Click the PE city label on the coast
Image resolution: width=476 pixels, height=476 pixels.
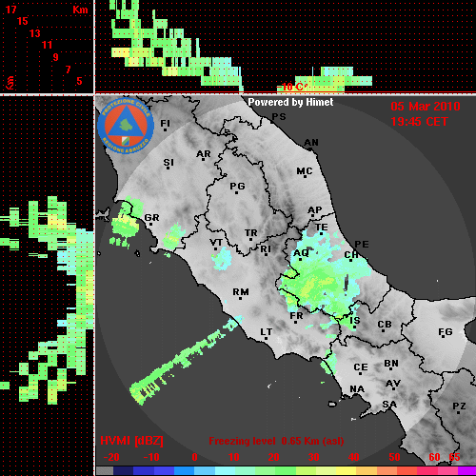[362, 245]
